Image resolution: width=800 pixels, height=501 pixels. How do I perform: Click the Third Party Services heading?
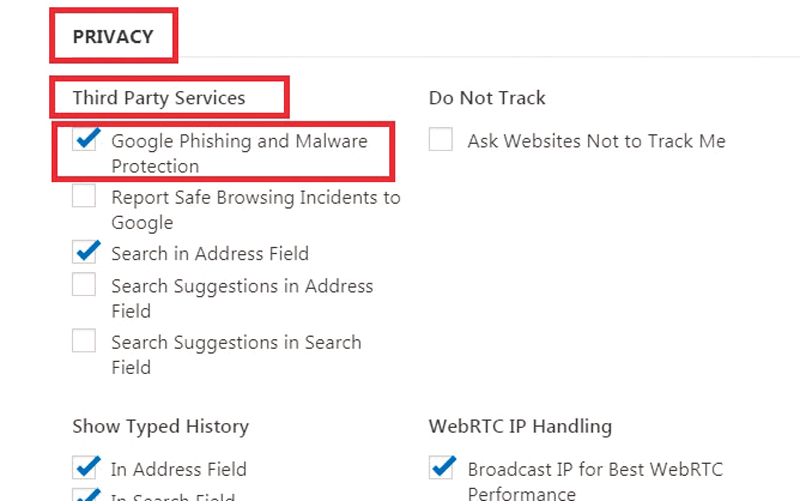(x=159, y=98)
